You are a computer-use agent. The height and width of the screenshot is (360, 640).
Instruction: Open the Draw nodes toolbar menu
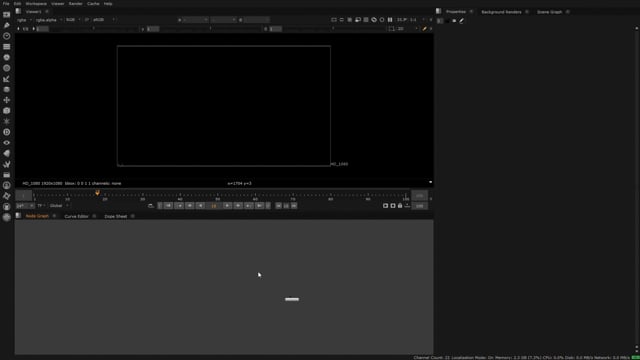(7, 25)
